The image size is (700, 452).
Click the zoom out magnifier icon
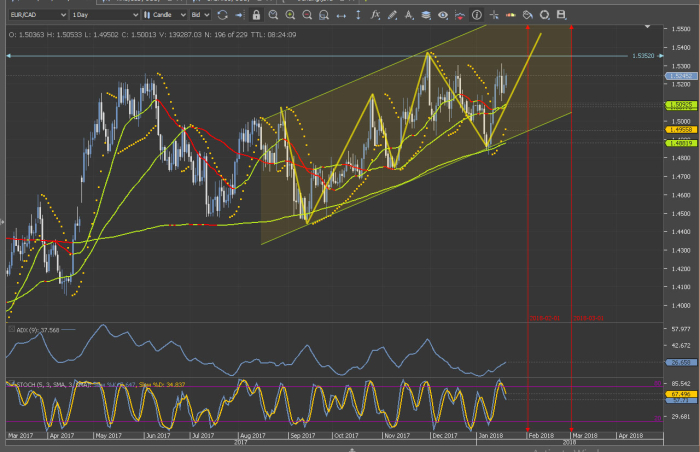(307, 15)
